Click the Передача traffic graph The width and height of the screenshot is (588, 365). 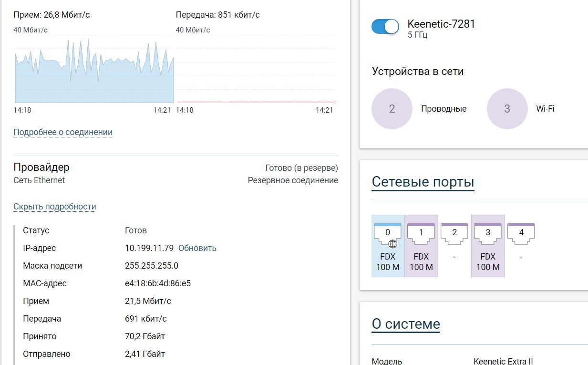point(256,72)
